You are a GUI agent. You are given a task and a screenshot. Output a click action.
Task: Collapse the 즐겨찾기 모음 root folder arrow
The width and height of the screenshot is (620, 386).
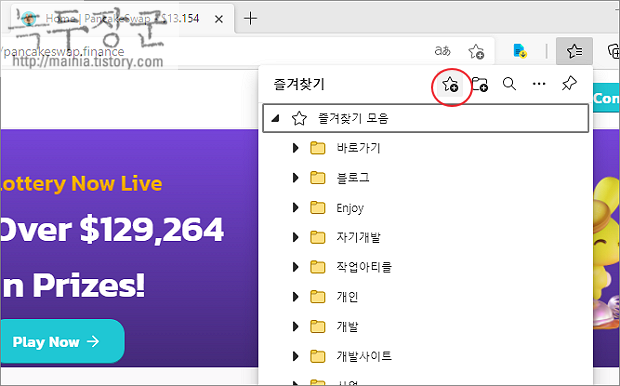click(276, 118)
